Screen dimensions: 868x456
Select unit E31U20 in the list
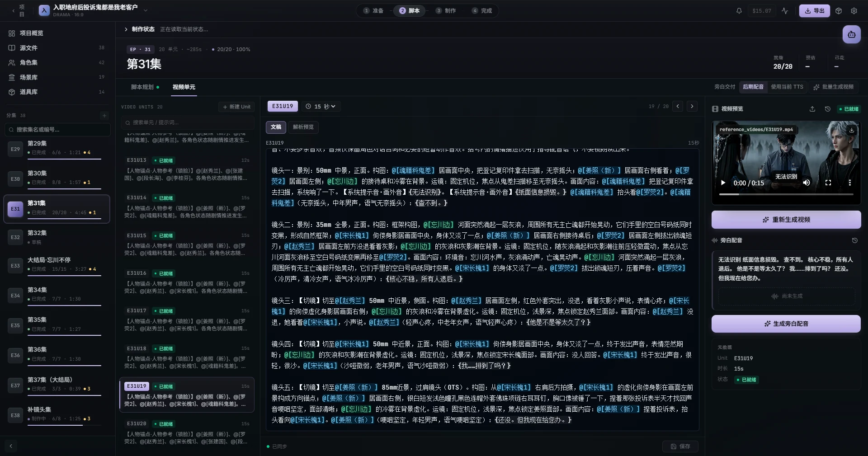click(x=187, y=432)
